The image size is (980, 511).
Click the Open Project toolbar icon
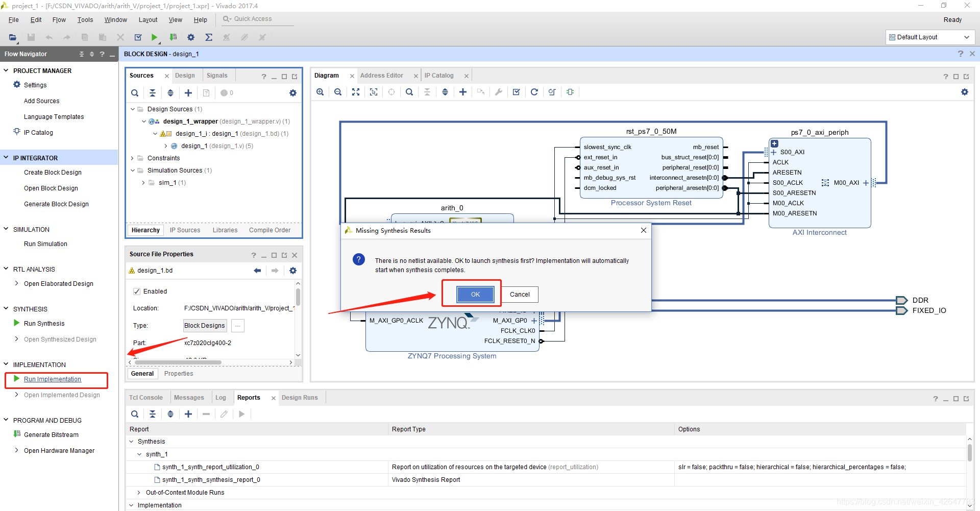click(x=13, y=37)
